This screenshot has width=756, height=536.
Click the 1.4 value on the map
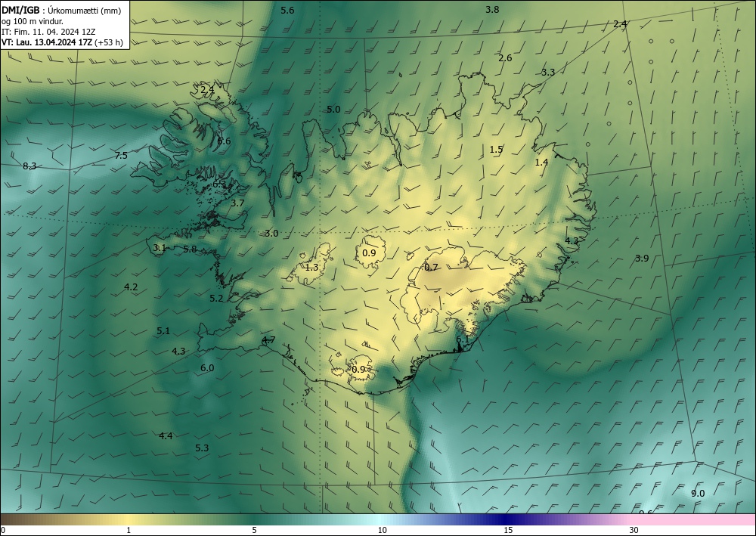(x=541, y=163)
